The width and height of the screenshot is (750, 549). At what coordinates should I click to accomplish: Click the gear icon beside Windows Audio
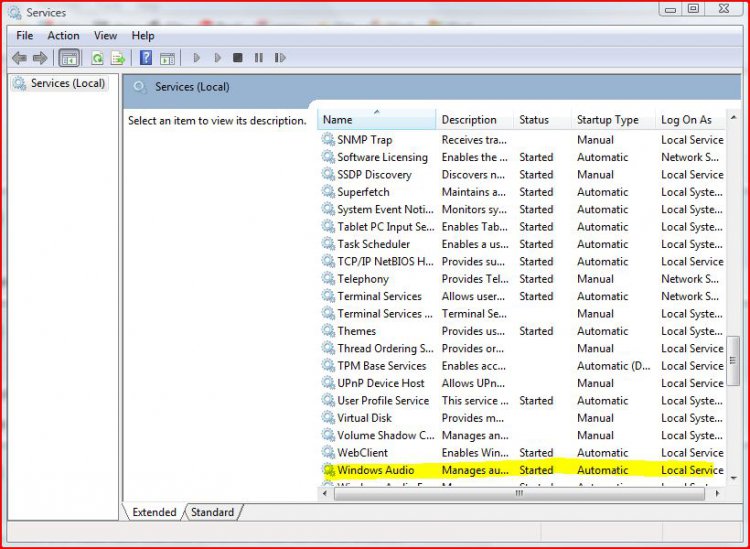click(x=328, y=470)
